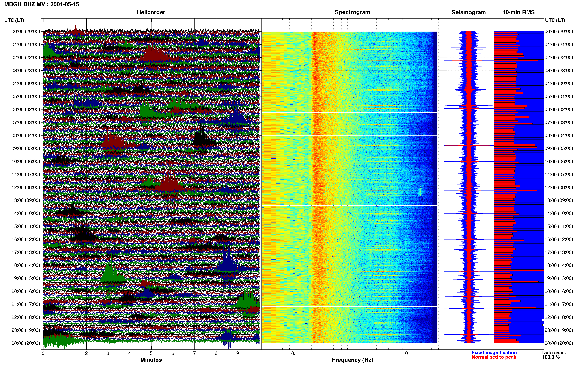Click left time label '04:00 (00:00)'

point(26,83)
